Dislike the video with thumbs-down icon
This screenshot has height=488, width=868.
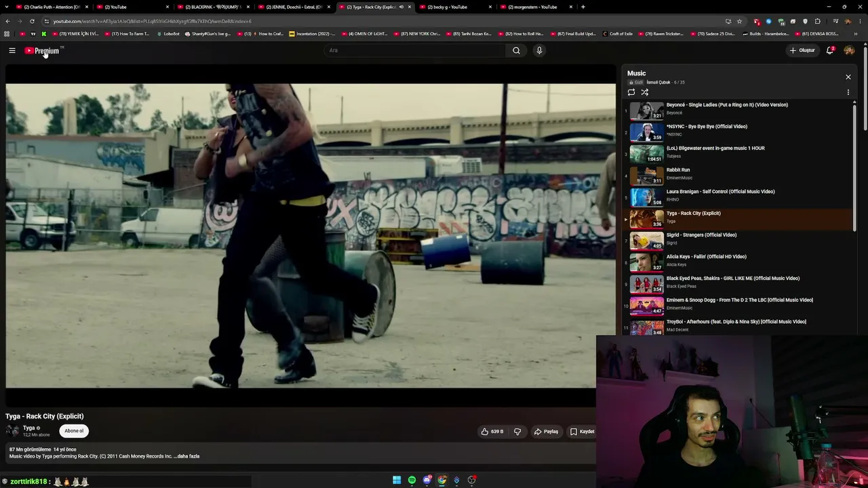coord(517,431)
